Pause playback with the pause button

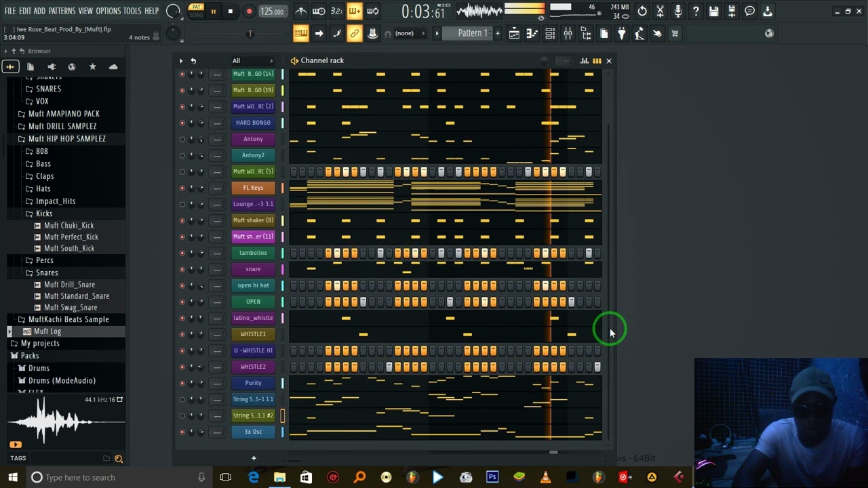(x=213, y=12)
